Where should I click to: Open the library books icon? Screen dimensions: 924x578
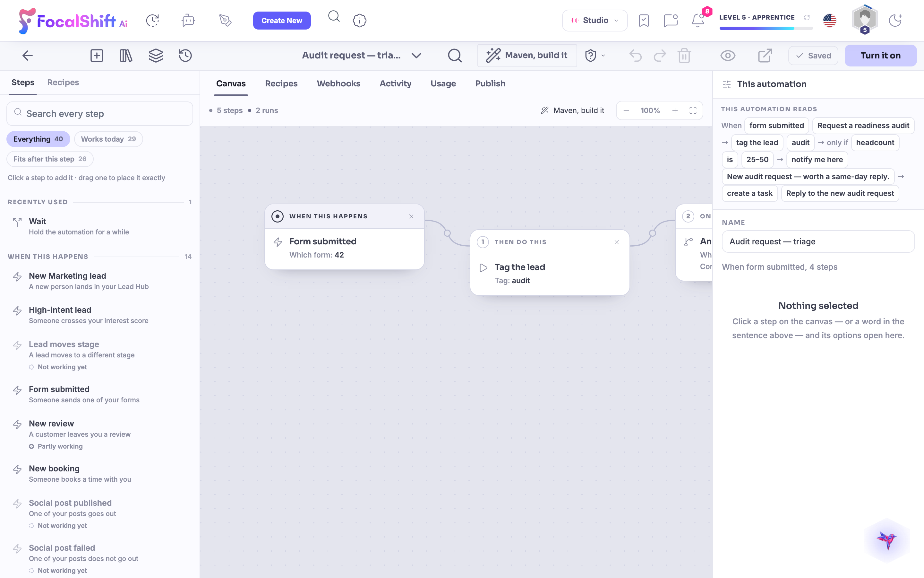click(126, 56)
